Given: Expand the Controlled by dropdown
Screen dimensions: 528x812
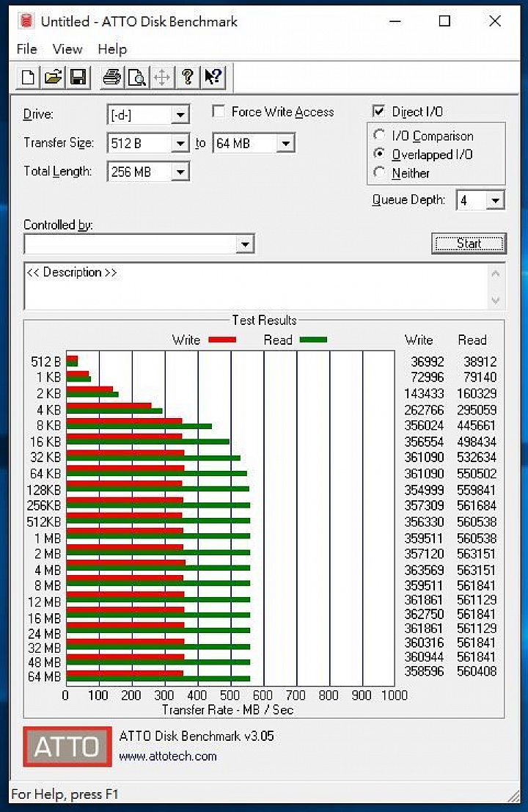Looking at the screenshot, I should [x=245, y=244].
